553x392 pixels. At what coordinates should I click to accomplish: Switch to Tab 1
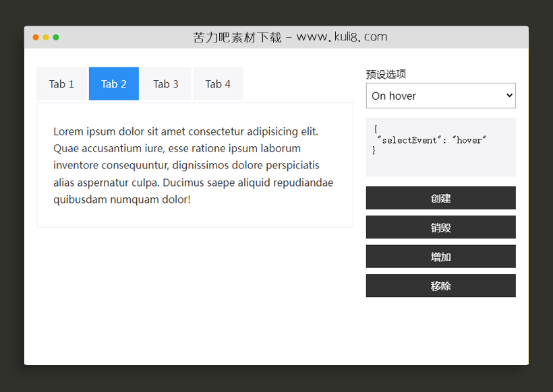(x=61, y=84)
